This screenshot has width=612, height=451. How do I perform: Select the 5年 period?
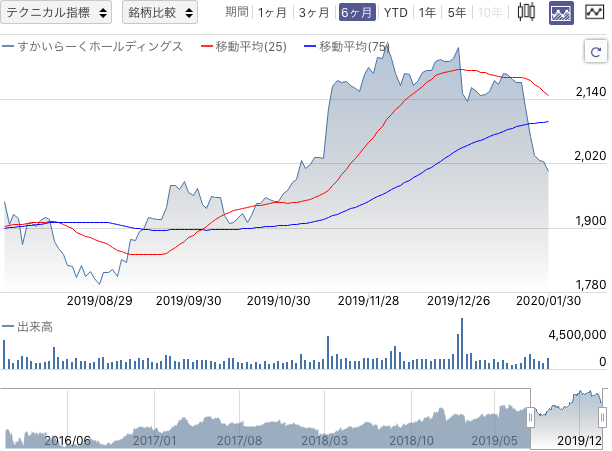(457, 12)
